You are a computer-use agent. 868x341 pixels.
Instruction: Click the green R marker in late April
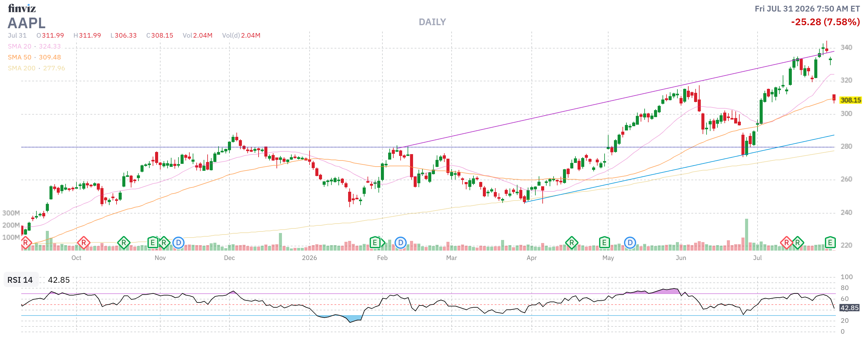click(571, 243)
